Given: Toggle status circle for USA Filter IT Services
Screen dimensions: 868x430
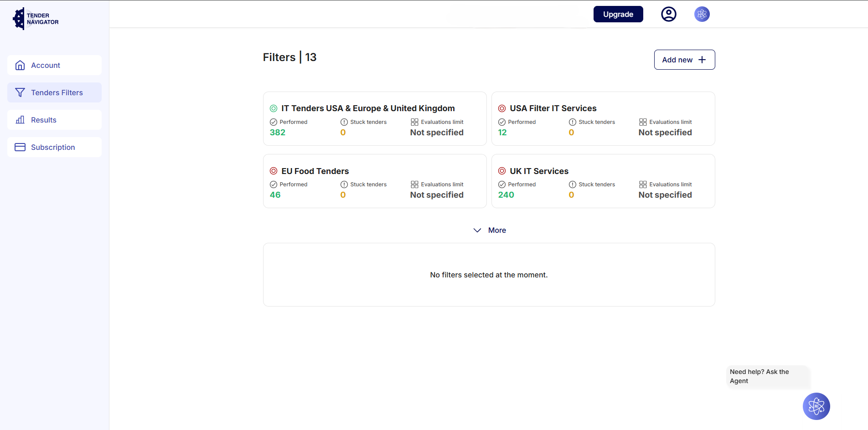Looking at the screenshot, I should pyautogui.click(x=502, y=108).
